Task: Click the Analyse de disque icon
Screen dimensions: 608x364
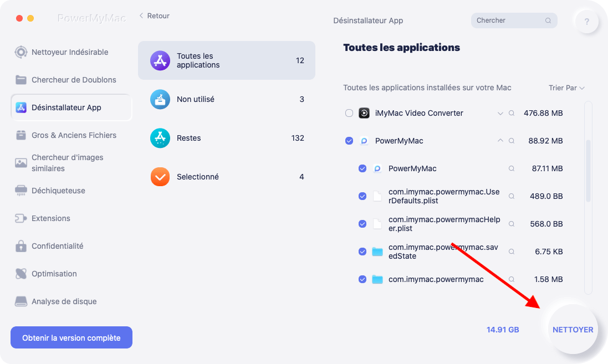Action: [21, 301]
